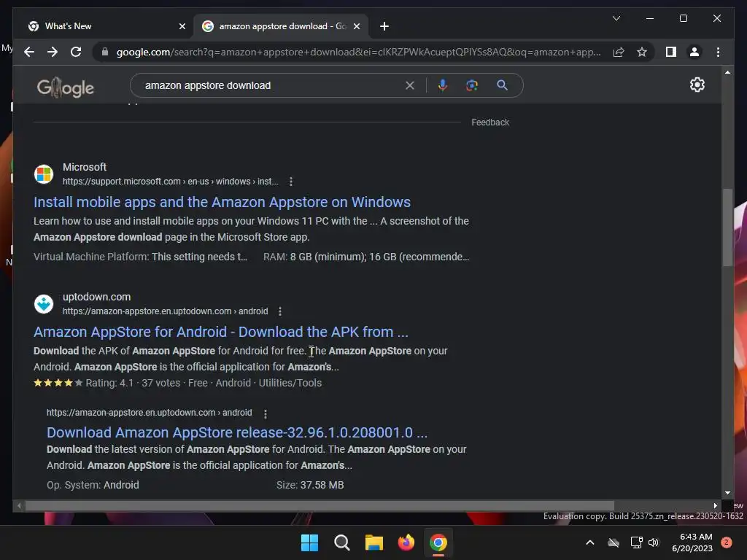Open more options for Microsoft result
747x560 pixels.
[x=291, y=182]
